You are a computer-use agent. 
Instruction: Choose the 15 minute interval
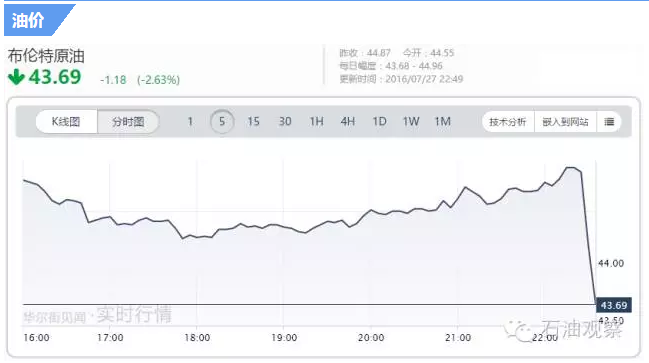coord(253,122)
